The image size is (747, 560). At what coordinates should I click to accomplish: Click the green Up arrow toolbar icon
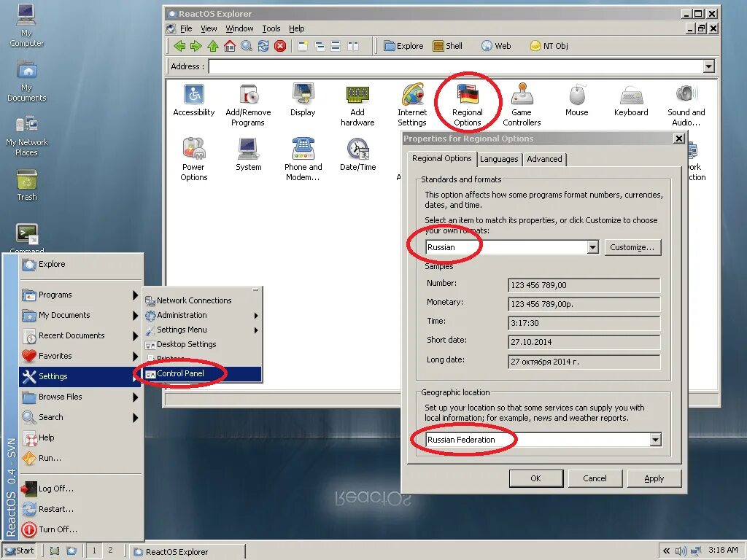[x=213, y=46]
